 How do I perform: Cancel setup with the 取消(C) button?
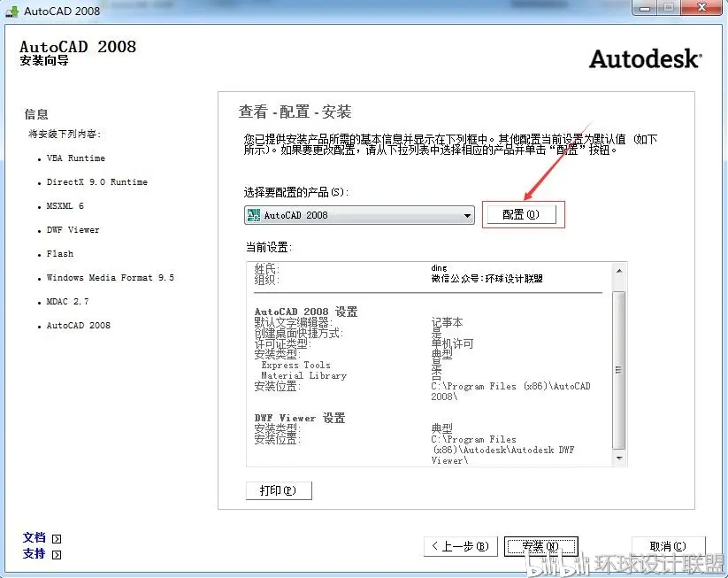click(x=669, y=546)
